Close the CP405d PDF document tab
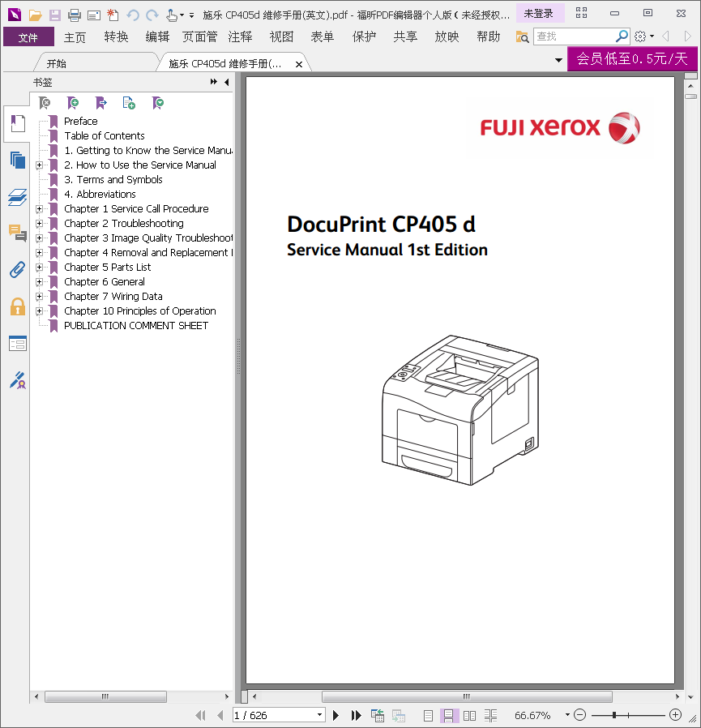This screenshot has height=728, width=701. point(299,65)
